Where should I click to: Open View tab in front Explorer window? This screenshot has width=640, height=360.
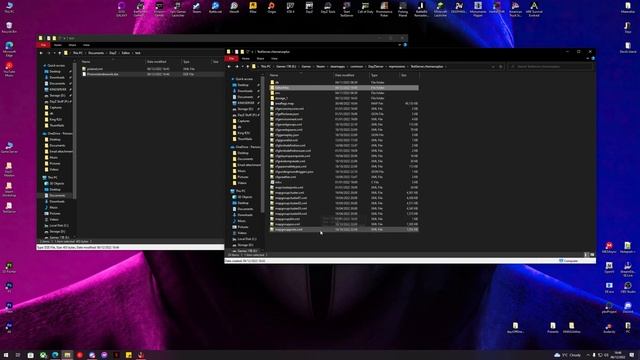(x=274, y=59)
